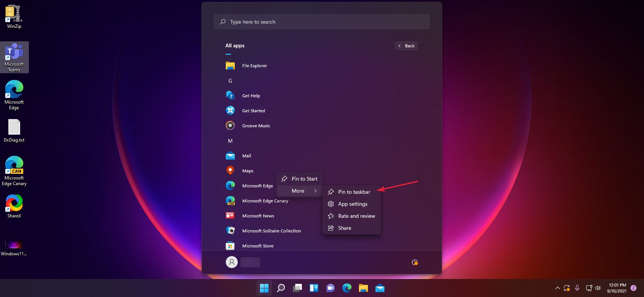The image size is (644, 297).
Task: Select Microsoft Teams desktop shortcut
Action: point(14,57)
